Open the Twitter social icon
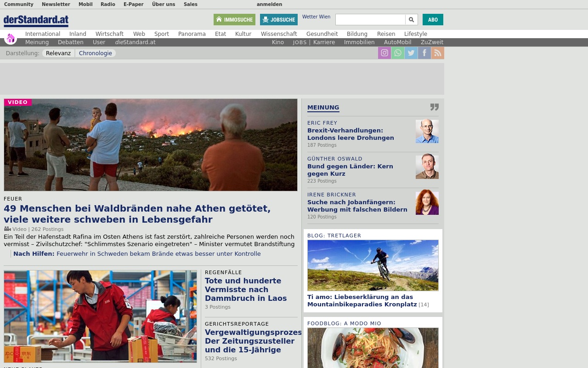 click(x=411, y=53)
